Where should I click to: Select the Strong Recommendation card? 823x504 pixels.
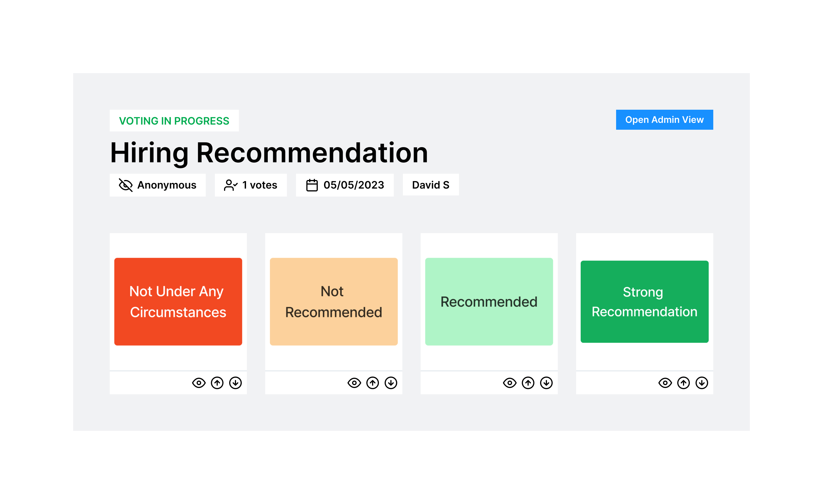[x=644, y=302]
